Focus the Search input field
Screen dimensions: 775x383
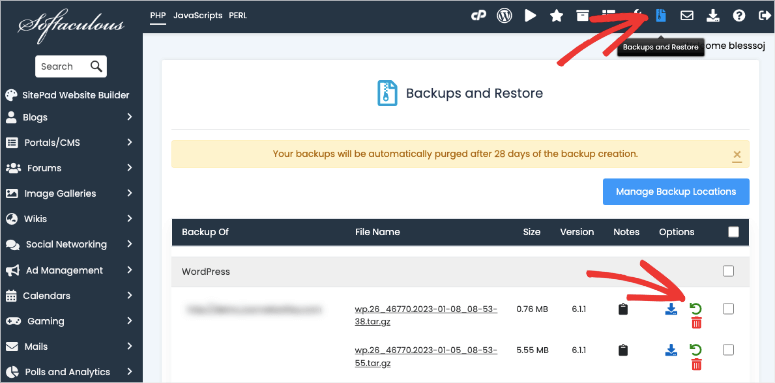(x=71, y=66)
